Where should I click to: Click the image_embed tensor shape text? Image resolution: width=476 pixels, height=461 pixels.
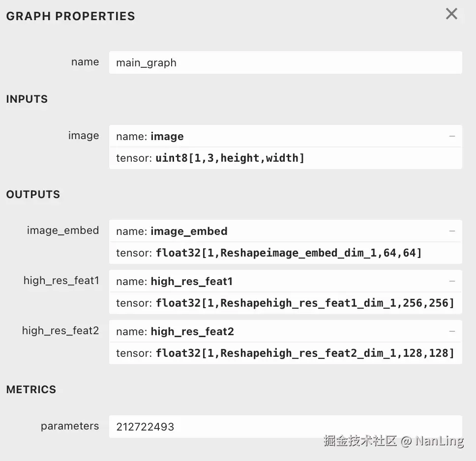(289, 253)
